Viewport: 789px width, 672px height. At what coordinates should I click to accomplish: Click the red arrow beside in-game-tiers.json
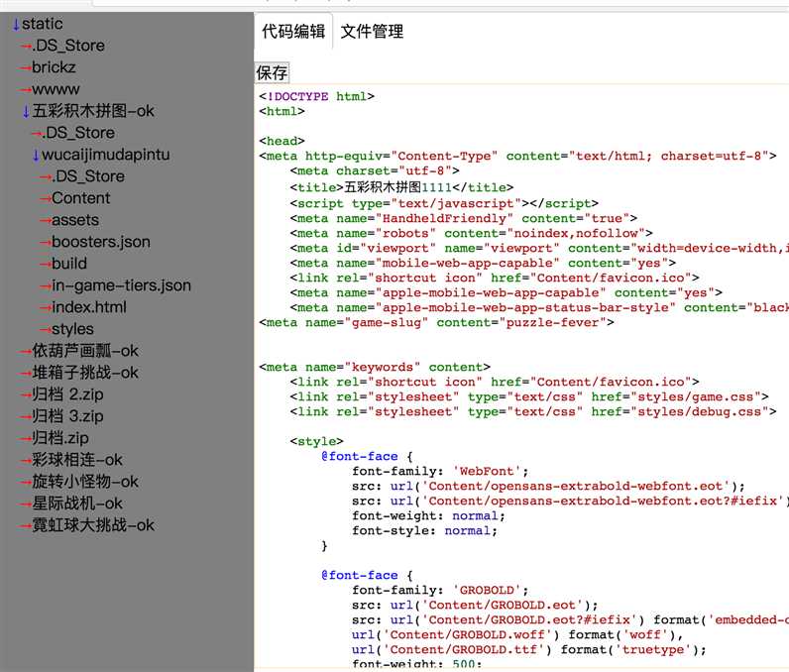point(46,286)
